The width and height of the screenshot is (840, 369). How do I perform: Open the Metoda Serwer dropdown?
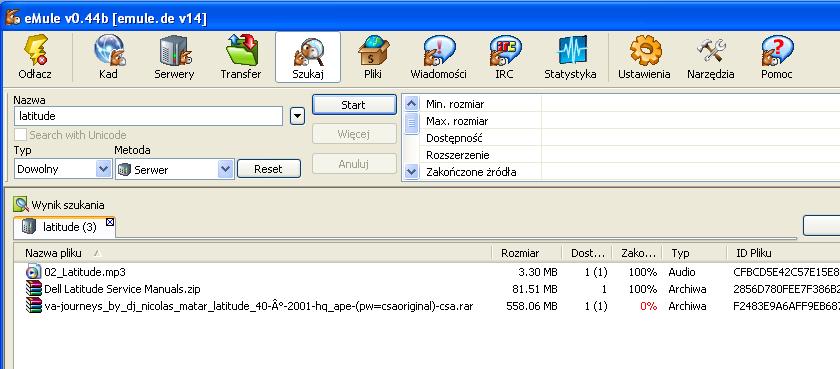[226, 169]
